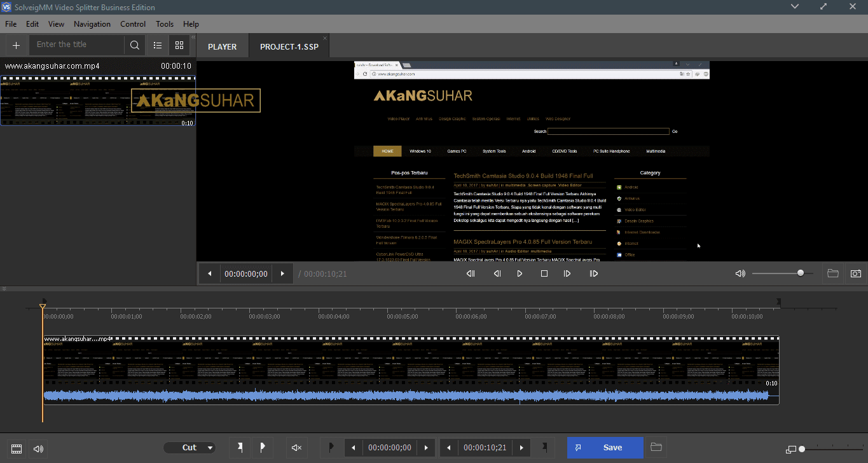Image resolution: width=868 pixels, height=463 pixels.
Task: Stop playback with the square stop button
Action: [x=544, y=273]
